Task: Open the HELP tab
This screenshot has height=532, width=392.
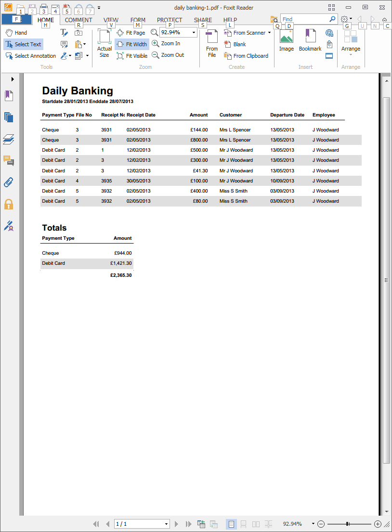Action: (230, 20)
